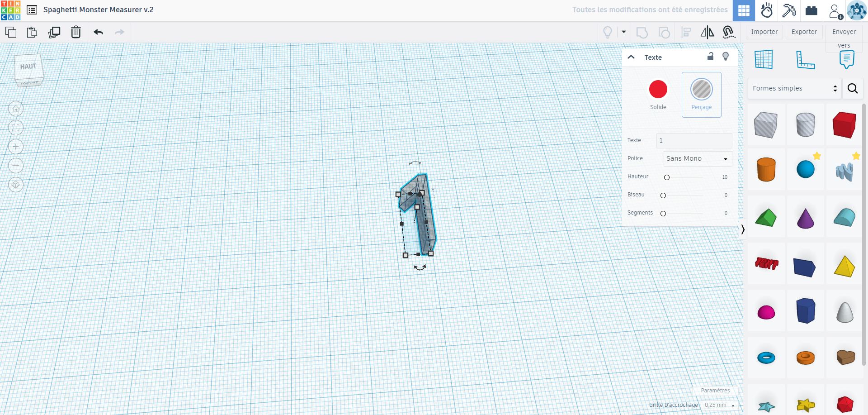Fit all shapes in view
The height and width of the screenshot is (415, 868).
(x=16, y=128)
